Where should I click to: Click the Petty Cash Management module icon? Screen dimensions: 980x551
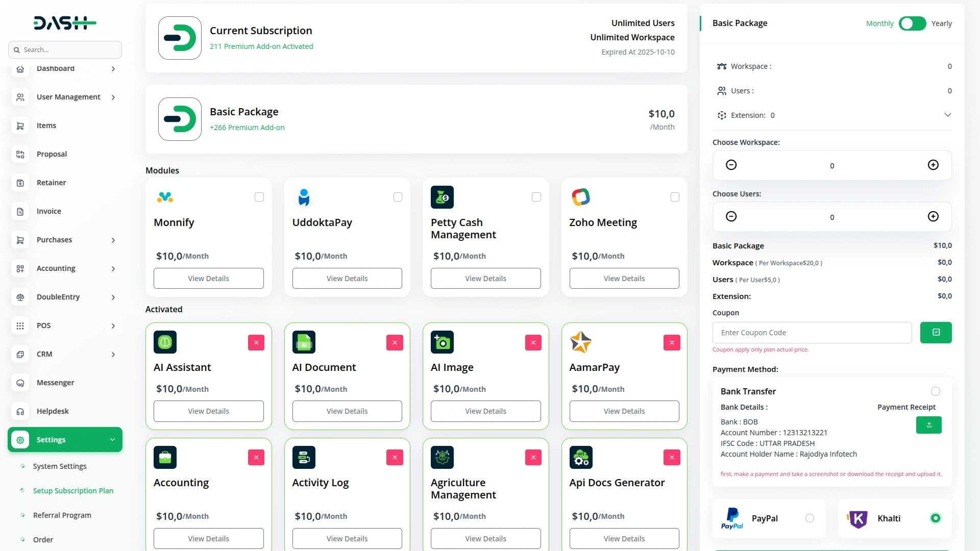(442, 197)
